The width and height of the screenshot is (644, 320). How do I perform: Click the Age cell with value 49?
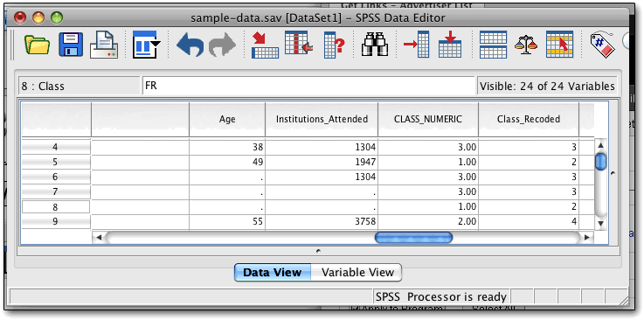point(227,163)
